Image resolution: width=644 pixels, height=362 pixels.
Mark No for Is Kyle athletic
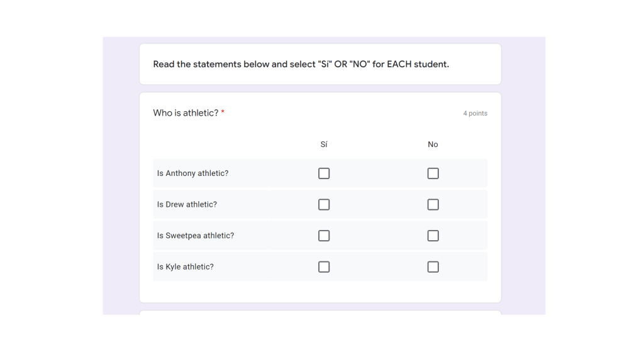coord(433,267)
